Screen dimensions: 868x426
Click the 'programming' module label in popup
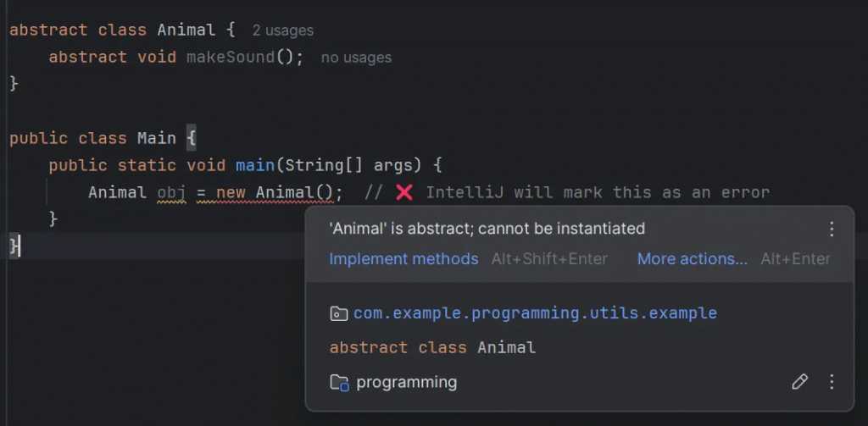406,383
